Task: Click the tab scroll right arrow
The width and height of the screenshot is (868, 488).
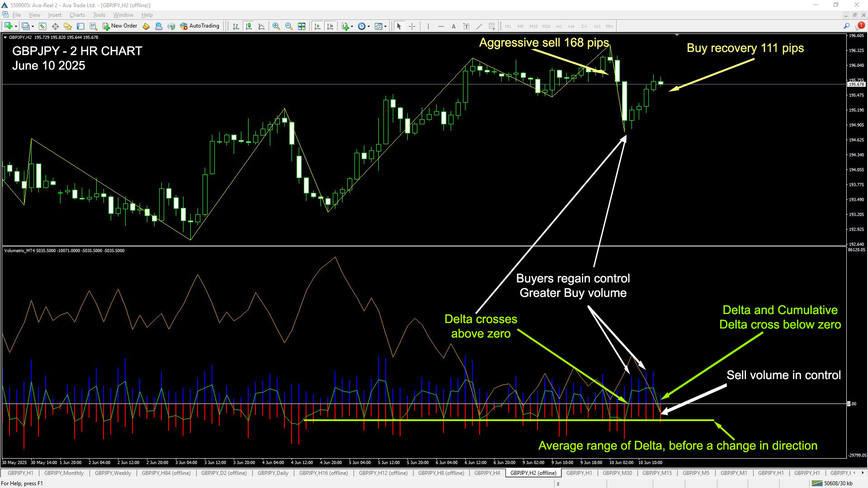Action: coord(862,473)
